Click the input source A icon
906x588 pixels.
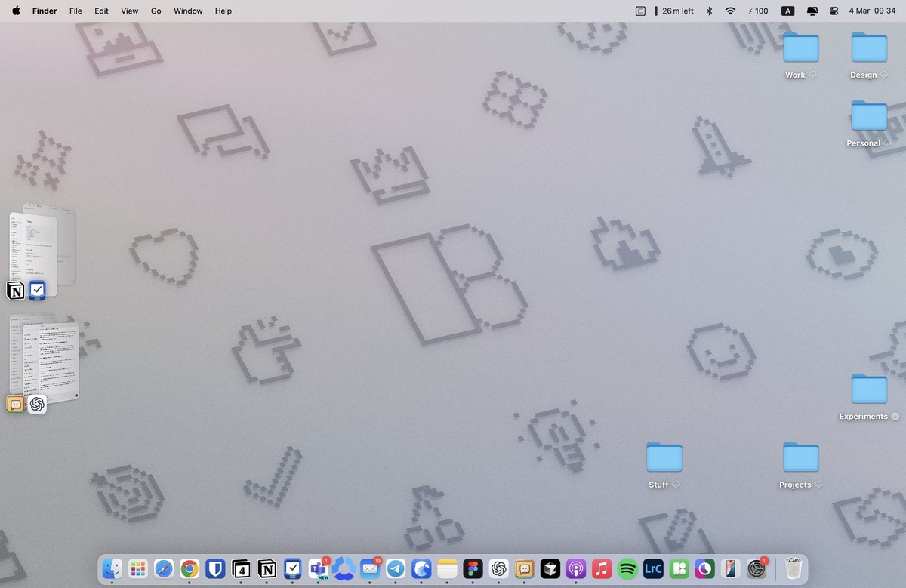point(787,11)
